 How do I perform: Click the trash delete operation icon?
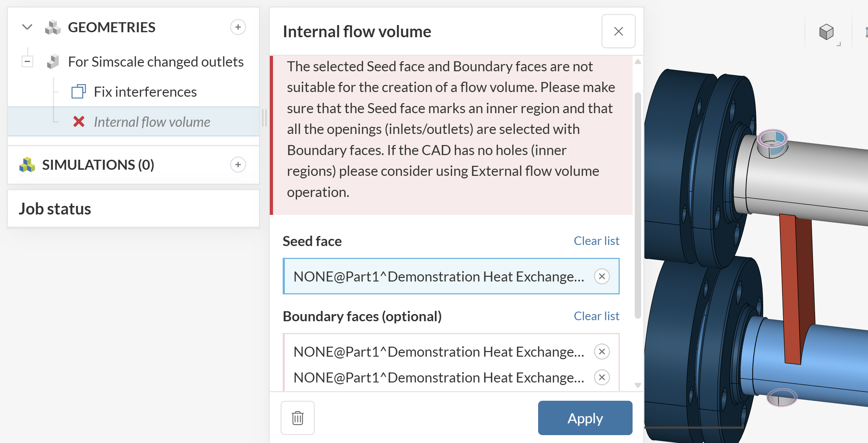[x=297, y=418]
